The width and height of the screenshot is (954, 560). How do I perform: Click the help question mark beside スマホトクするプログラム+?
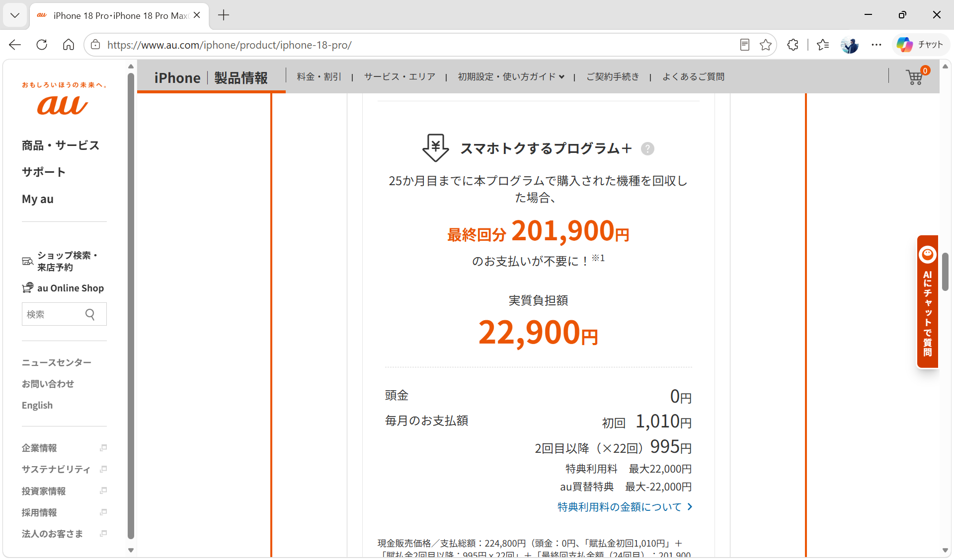point(647,148)
